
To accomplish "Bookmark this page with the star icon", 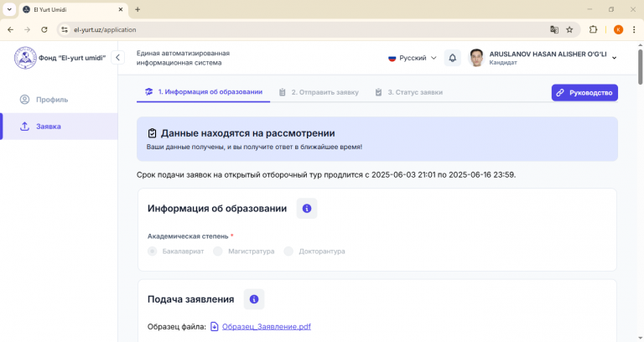I will click(569, 29).
